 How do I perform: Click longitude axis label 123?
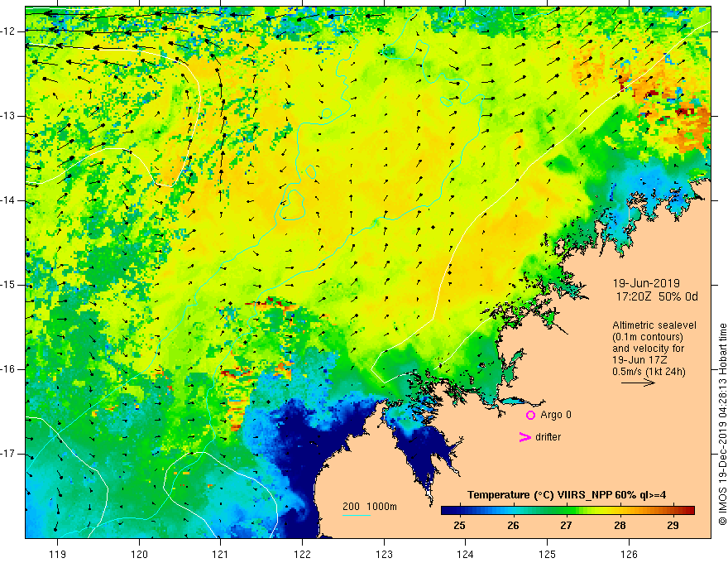384,554
